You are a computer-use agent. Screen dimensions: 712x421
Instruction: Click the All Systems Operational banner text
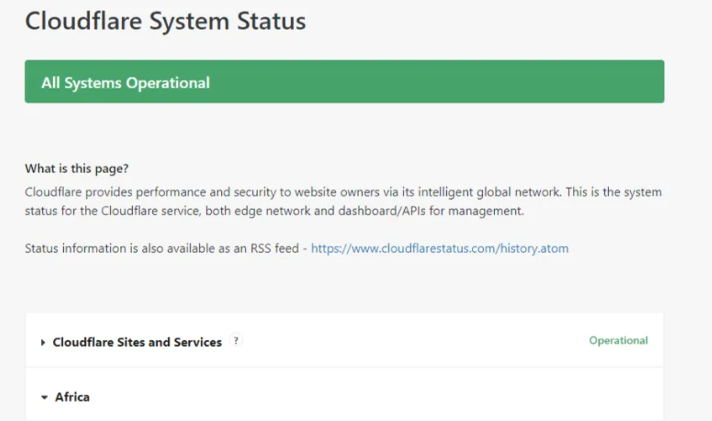point(125,83)
